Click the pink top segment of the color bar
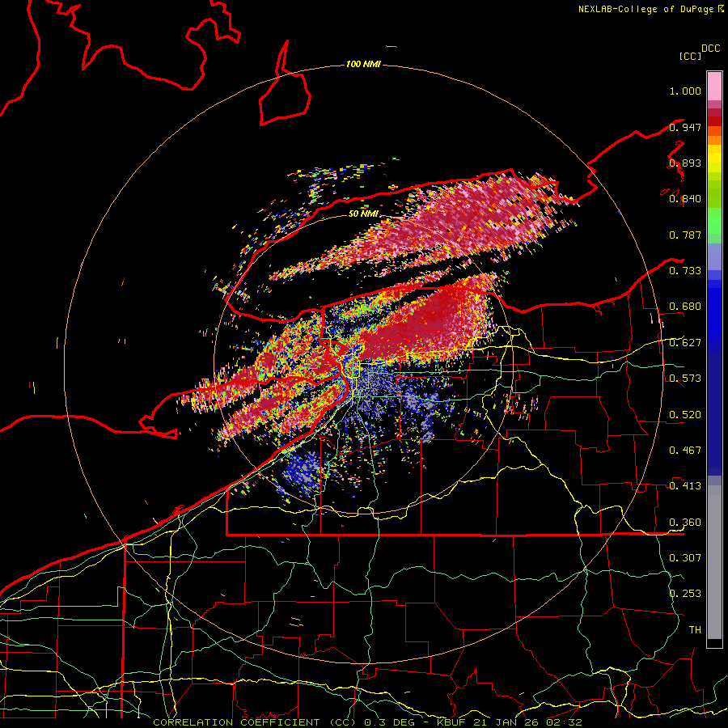Screen dimensions: 728x728 [x=714, y=86]
